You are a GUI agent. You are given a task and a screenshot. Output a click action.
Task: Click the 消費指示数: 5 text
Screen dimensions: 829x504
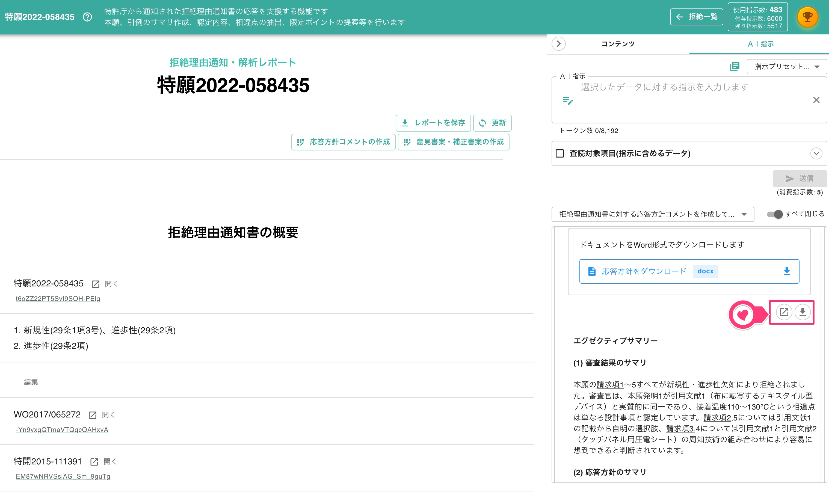pyautogui.click(x=800, y=192)
